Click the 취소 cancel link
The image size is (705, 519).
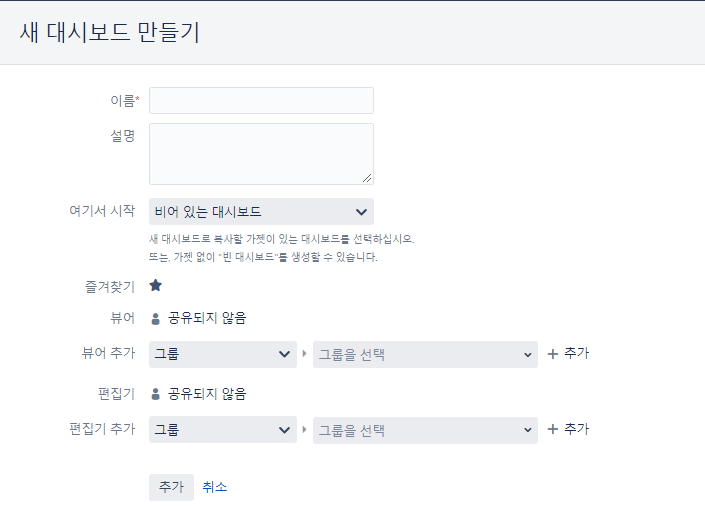214,487
